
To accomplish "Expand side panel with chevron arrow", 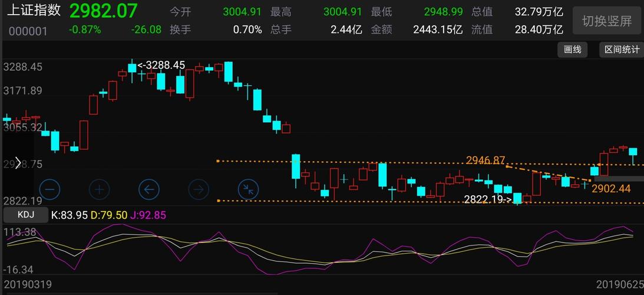I will (18, 163).
